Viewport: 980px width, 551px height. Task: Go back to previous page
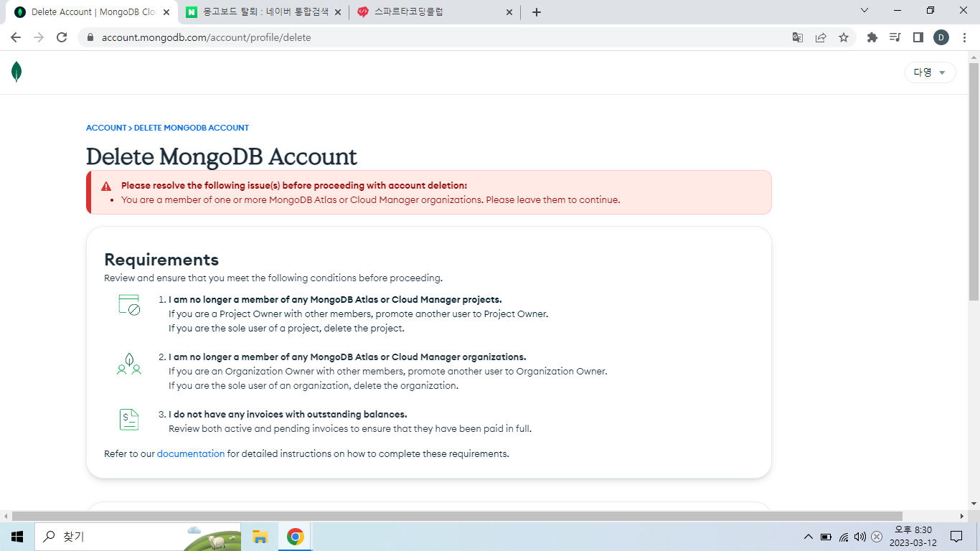[x=16, y=37]
